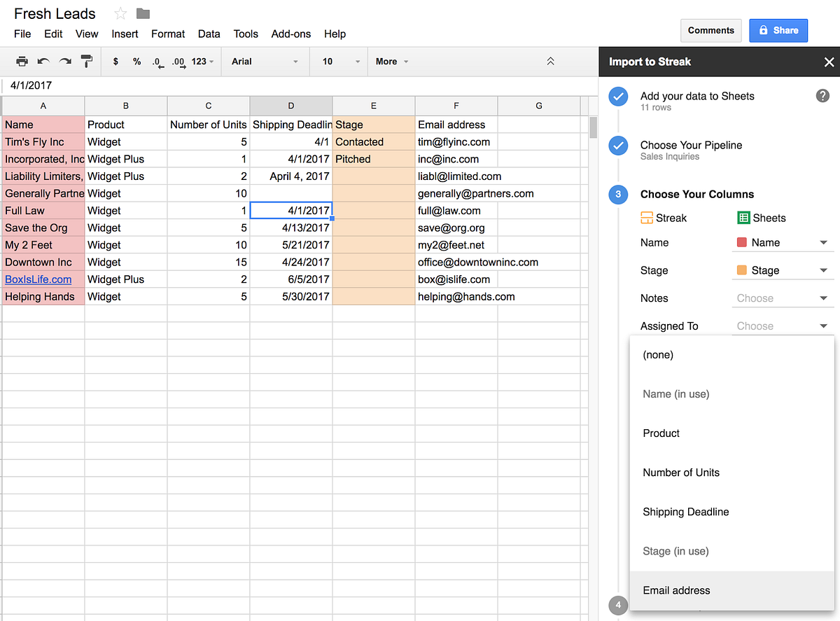The height and width of the screenshot is (621, 840).
Task: Open the Tools menu
Action: tap(246, 34)
